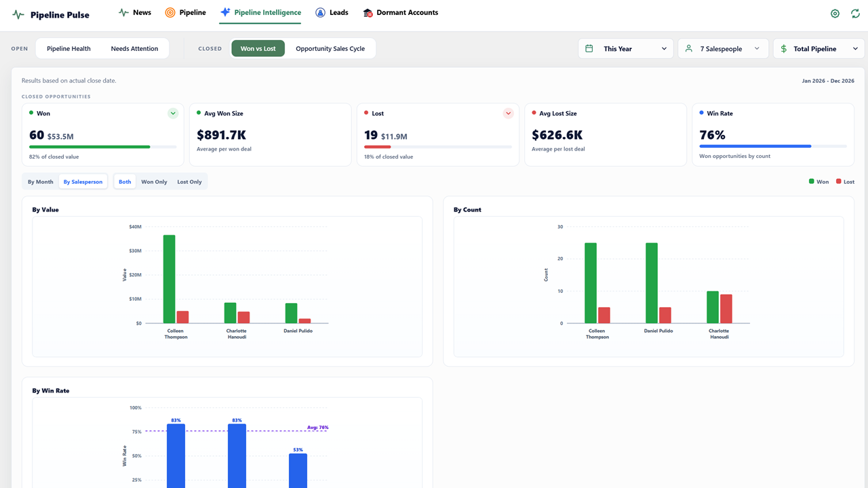The image size is (868, 488).
Task: Click the Win Rate blue progress bar
Action: 755,146
